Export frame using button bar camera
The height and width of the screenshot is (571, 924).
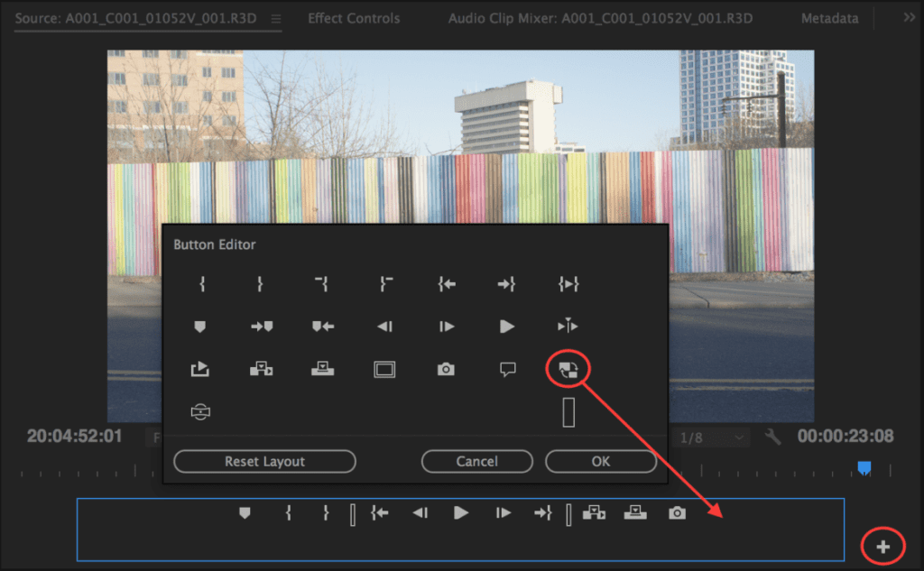677,513
